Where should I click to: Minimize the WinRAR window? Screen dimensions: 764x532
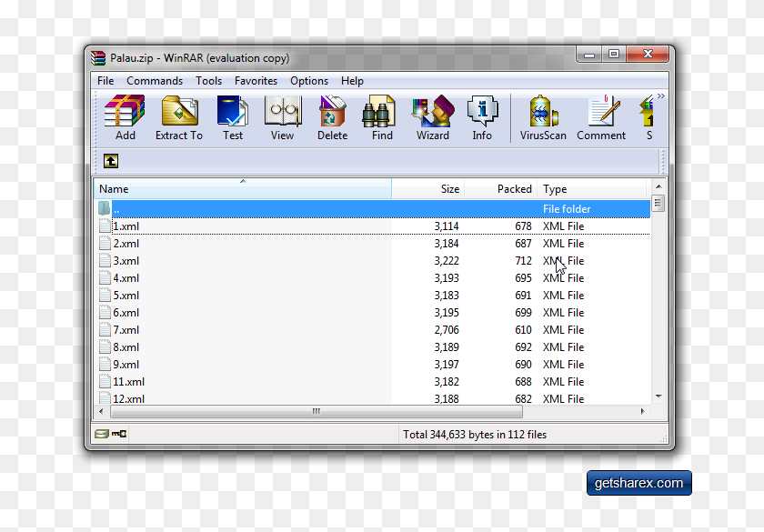tap(589, 54)
